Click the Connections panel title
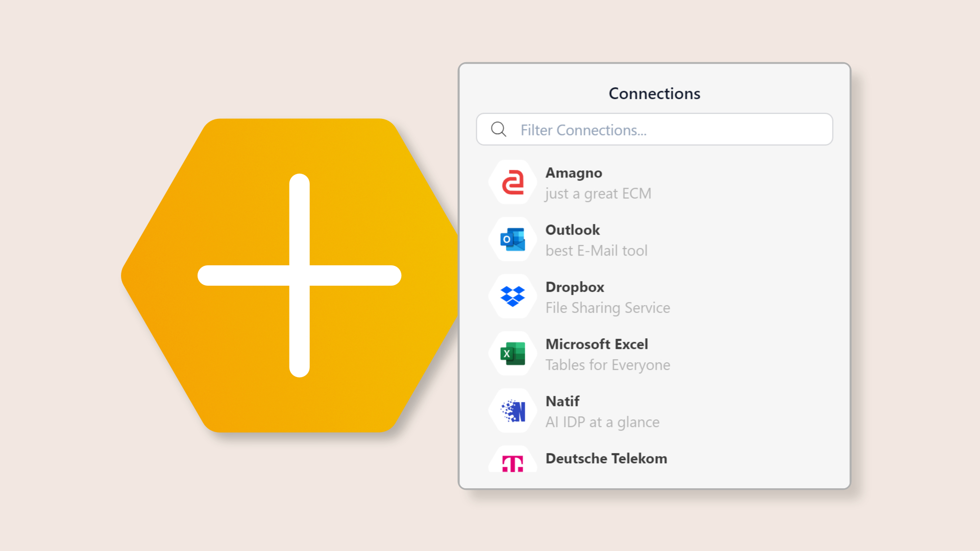Viewport: 980px width, 551px height. [x=654, y=93]
